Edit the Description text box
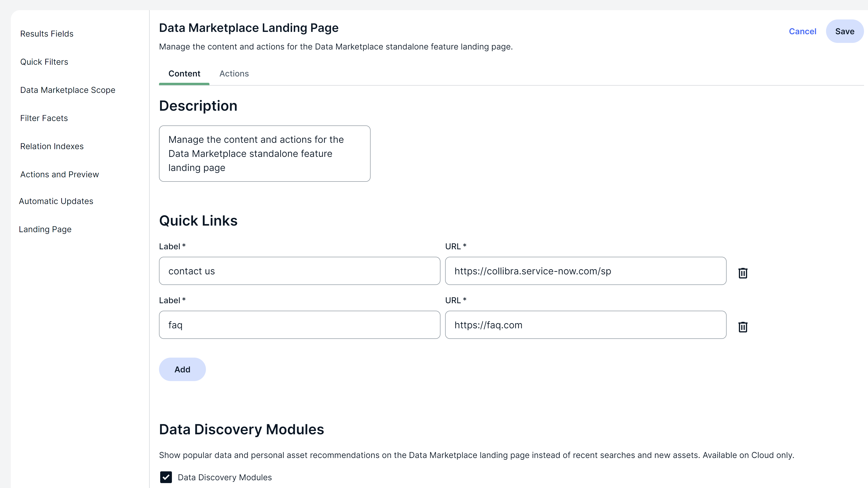 [265, 154]
